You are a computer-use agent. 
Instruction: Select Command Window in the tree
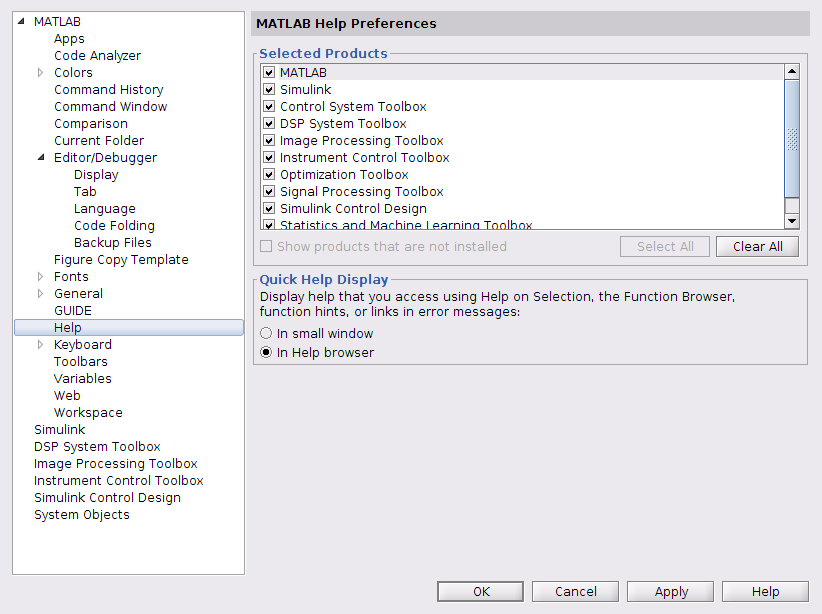[111, 106]
